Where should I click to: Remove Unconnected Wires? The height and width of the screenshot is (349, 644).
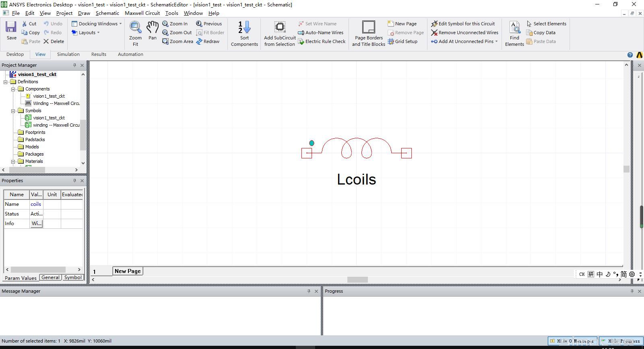[464, 33]
